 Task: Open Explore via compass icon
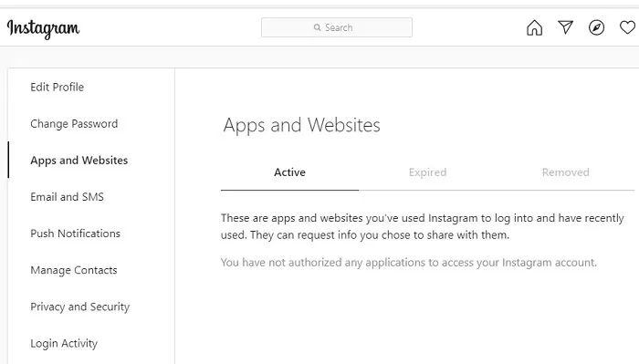click(596, 27)
